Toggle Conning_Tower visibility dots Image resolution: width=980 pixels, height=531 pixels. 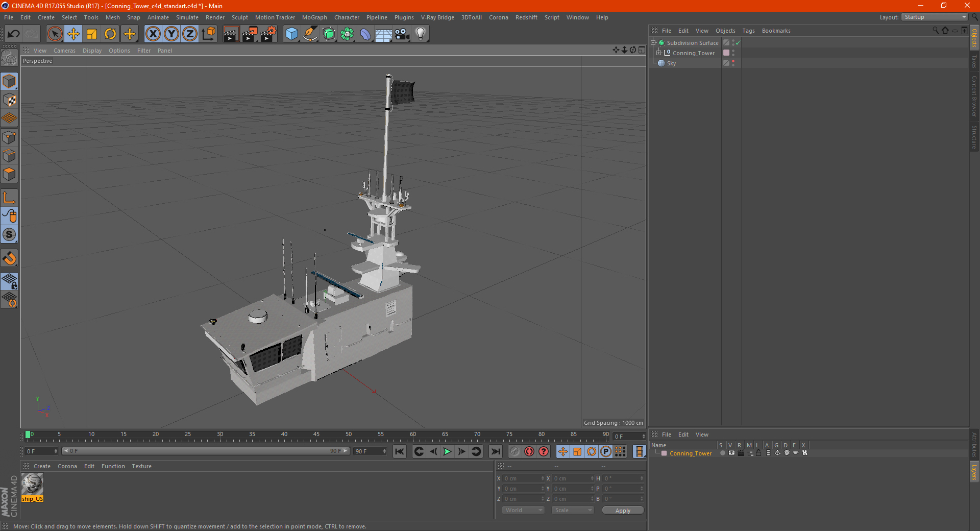733,53
